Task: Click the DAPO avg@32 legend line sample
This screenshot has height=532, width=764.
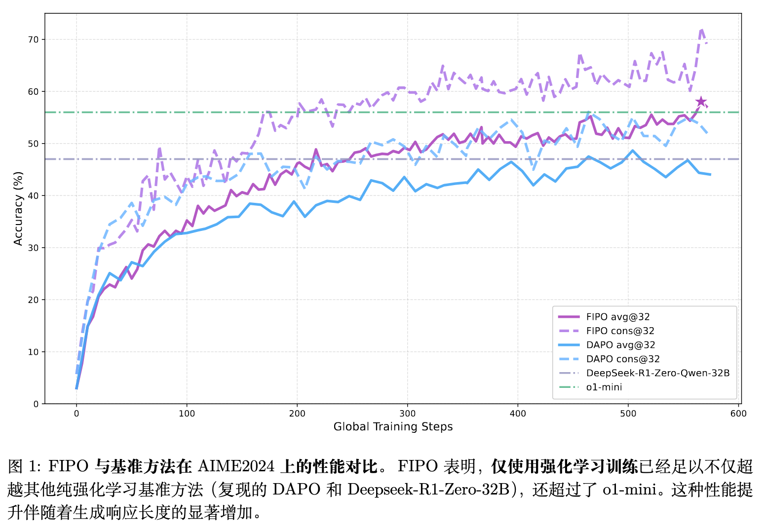Action: click(x=568, y=345)
